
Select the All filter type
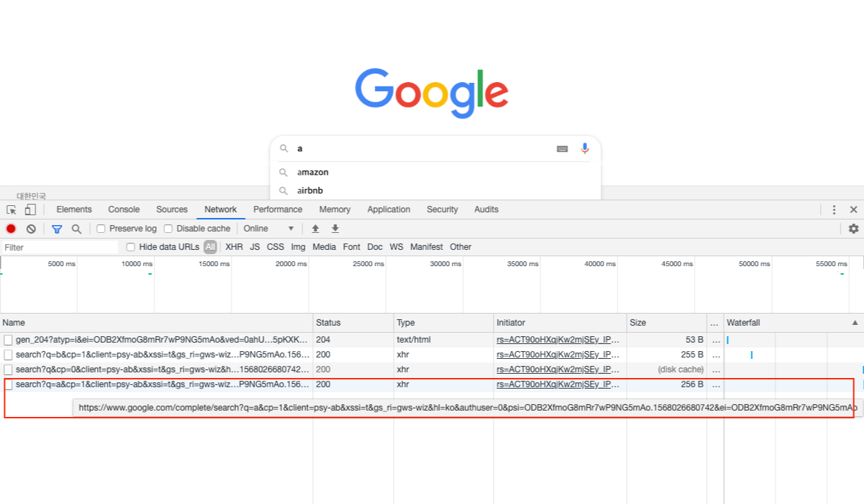click(x=210, y=247)
